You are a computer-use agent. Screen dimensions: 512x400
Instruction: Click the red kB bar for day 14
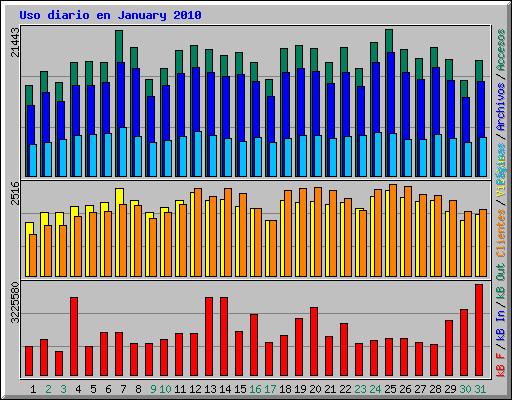tap(224, 337)
